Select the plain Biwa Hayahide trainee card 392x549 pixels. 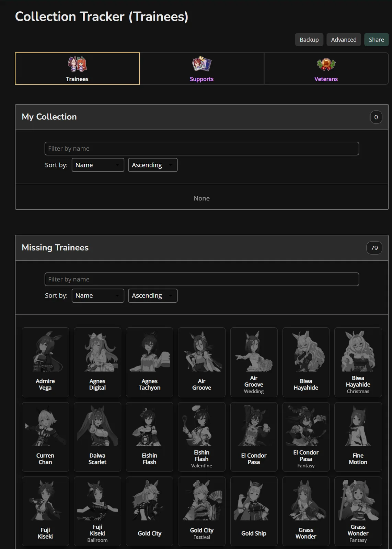click(x=306, y=362)
